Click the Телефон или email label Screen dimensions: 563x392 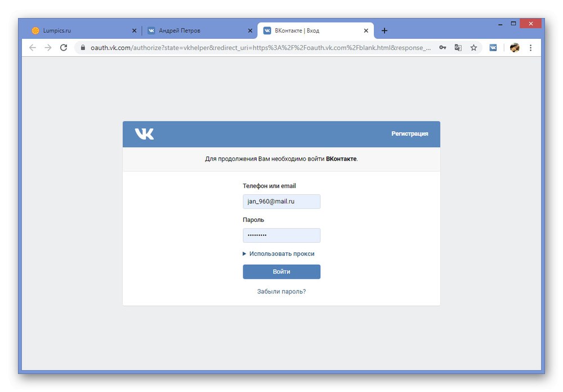click(x=269, y=186)
